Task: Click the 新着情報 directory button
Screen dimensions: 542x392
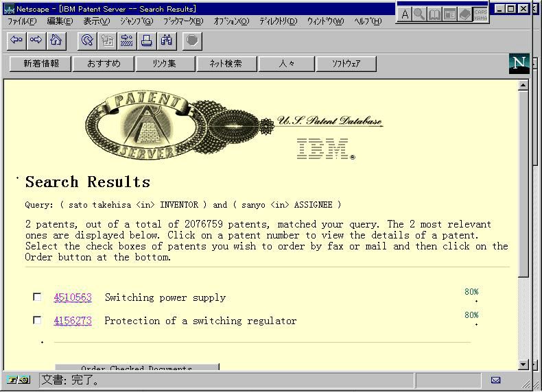Action: (x=41, y=64)
